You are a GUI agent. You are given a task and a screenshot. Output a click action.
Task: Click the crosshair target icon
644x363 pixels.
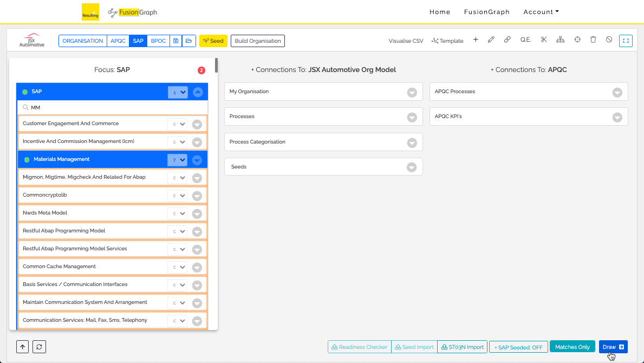(577, 40)
